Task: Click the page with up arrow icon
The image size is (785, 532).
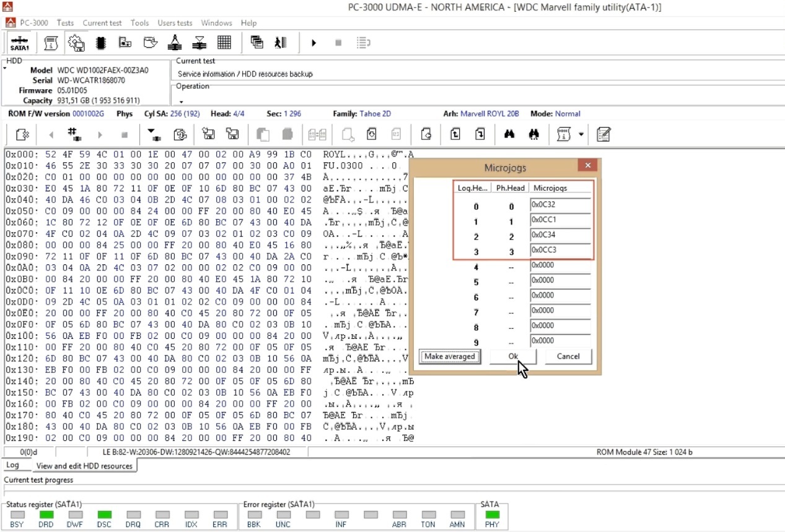Action: click(x=455, y=134)
